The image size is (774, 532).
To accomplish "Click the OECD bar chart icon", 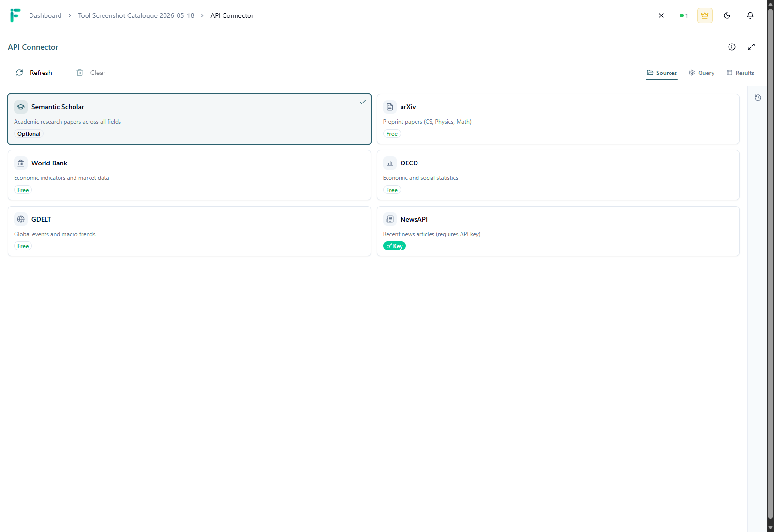I will pyautogui.click(x=390, y=163).
